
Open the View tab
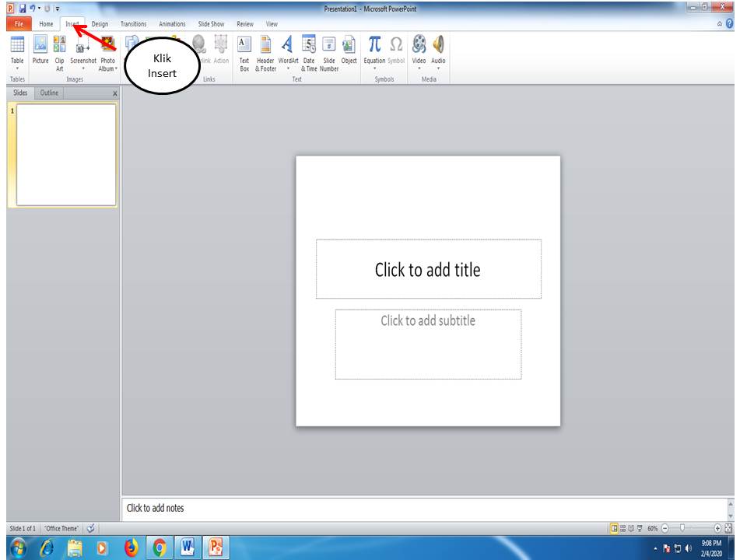click(x=272, y=24)
